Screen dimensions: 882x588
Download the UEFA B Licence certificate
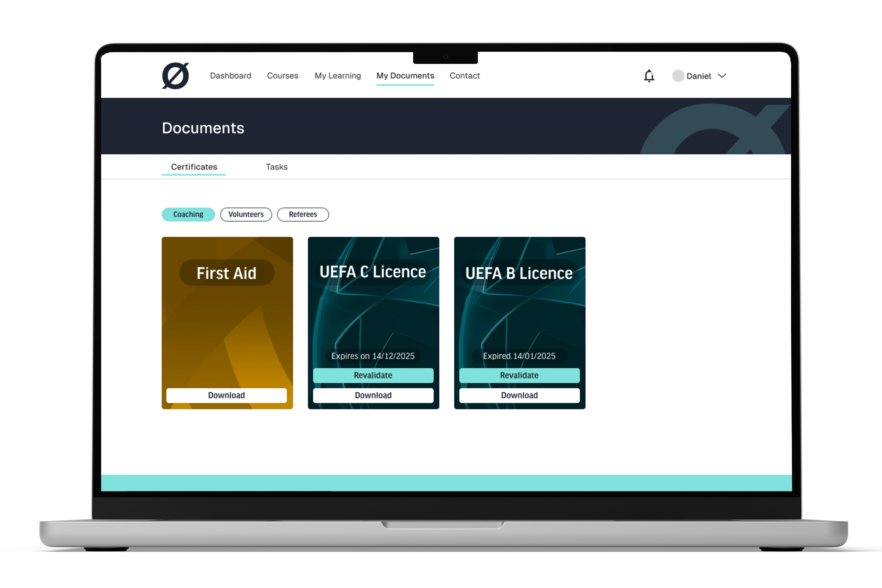[519, 395]
